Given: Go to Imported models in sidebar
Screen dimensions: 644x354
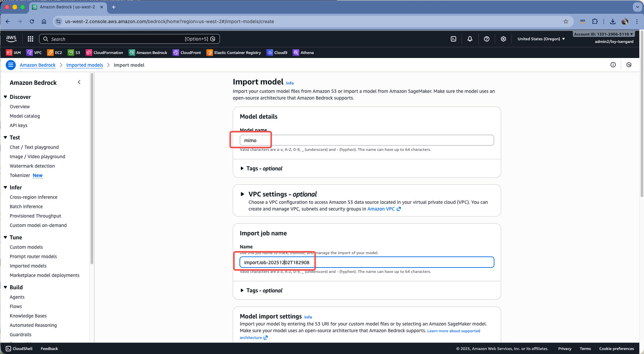Looking at the screenshot, I should point(28,266).
